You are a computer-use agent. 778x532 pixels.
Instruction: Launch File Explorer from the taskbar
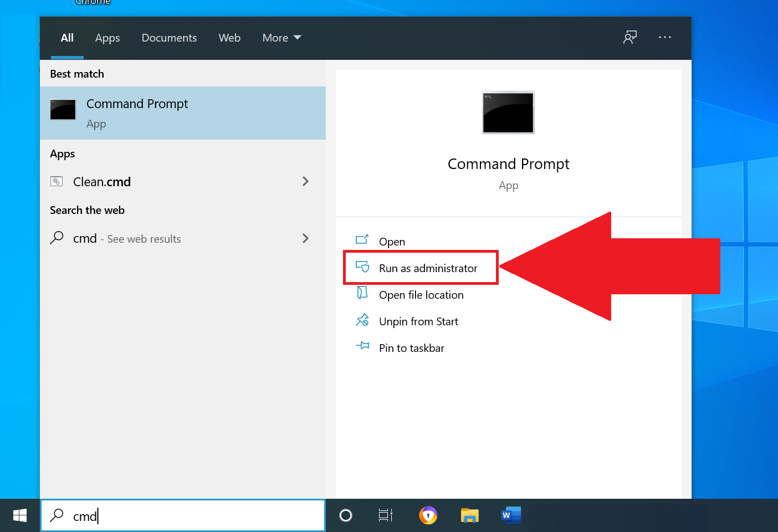point(469,515)
